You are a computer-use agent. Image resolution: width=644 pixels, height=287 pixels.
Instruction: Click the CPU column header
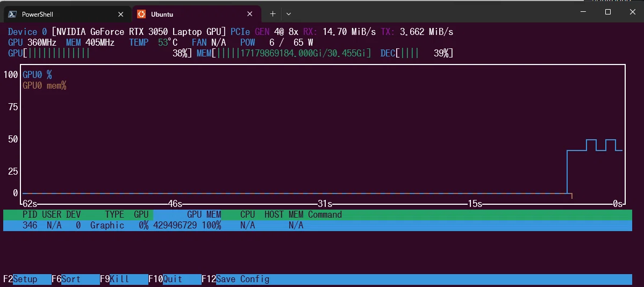[x=248, y=214]
